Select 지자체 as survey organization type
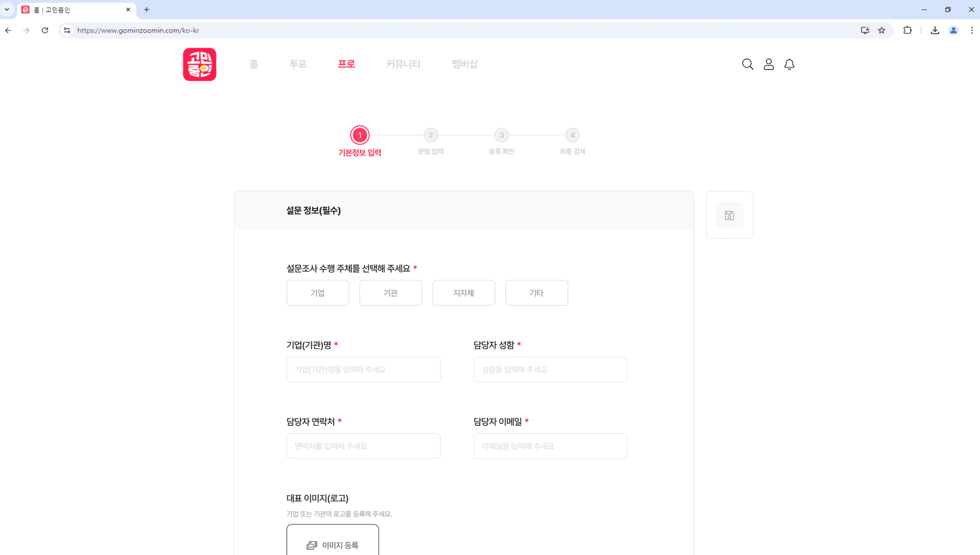The width and height of the screenshot is (980, 555). [x=463, y=293]
